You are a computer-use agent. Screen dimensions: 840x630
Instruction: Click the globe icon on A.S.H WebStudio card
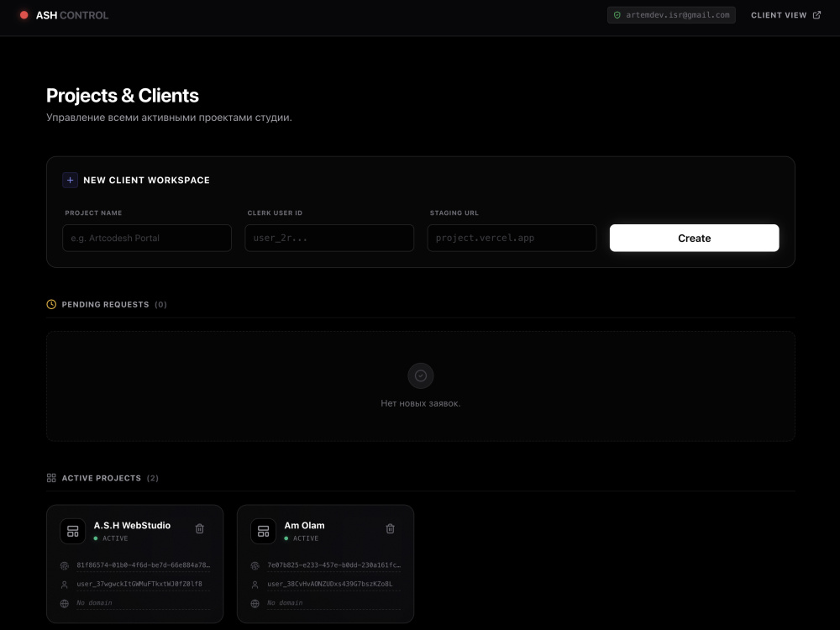(65, 603)
